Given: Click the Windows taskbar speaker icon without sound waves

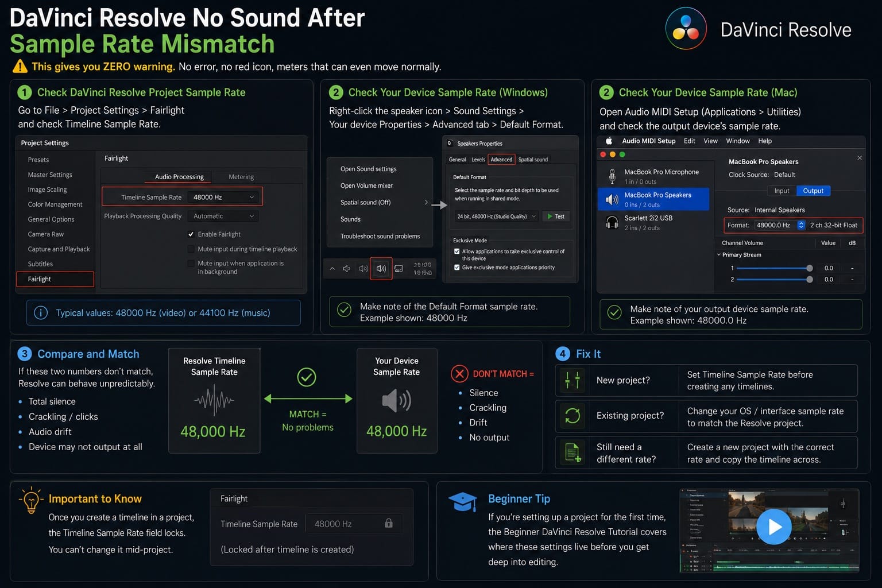Looking at the screenshot, I should pyautogui.click(x=346, y=268).
